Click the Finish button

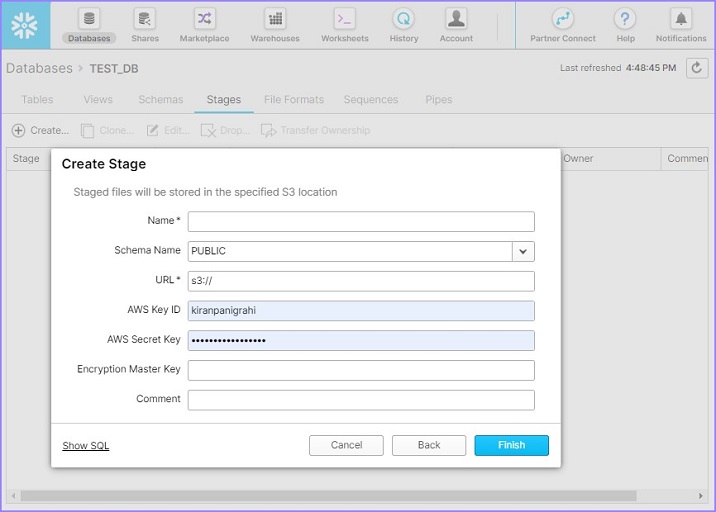511,445
